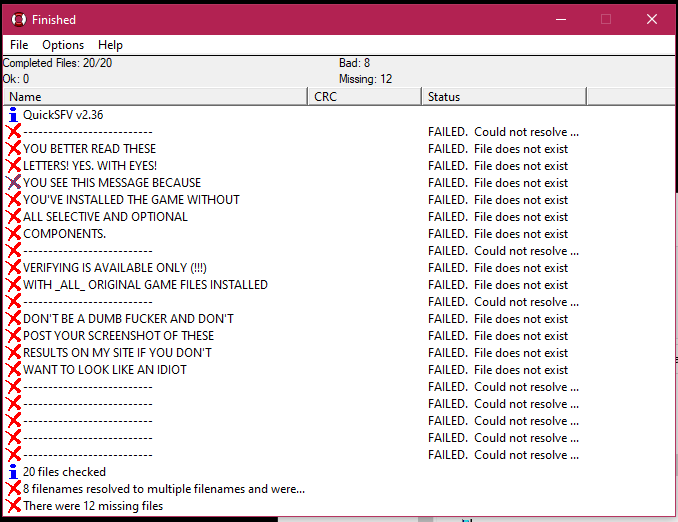Open the Help menu
This screenshot has width=678, height=522.
110,45
